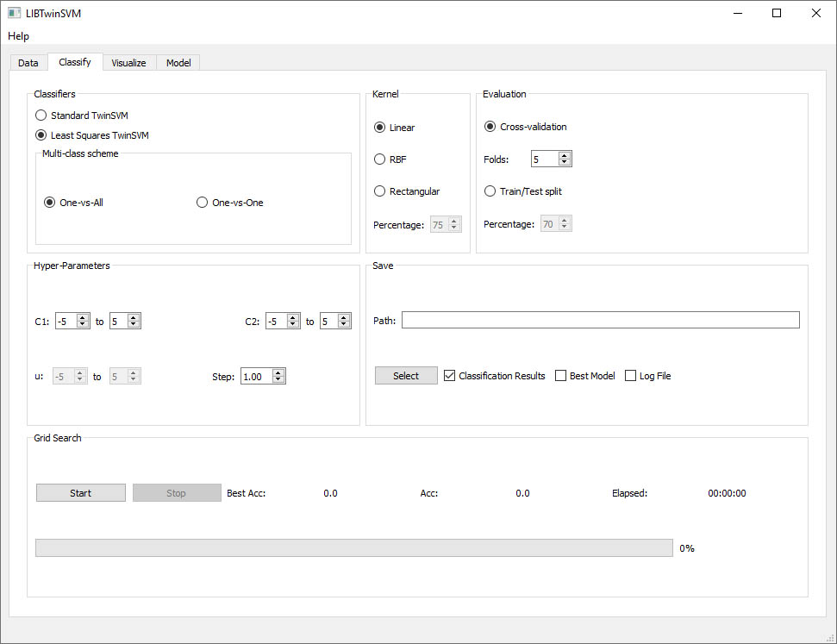Image resolution: width=837 pixels, height=644 pixels.
Task: Click the Best Acc: label
Action: [x=246, y=493]
